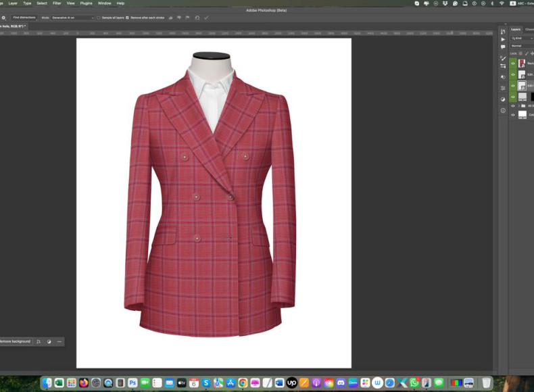534x392 pixels.
Task: Click the lock image pixels brush icon
Action: pos(527,53)
